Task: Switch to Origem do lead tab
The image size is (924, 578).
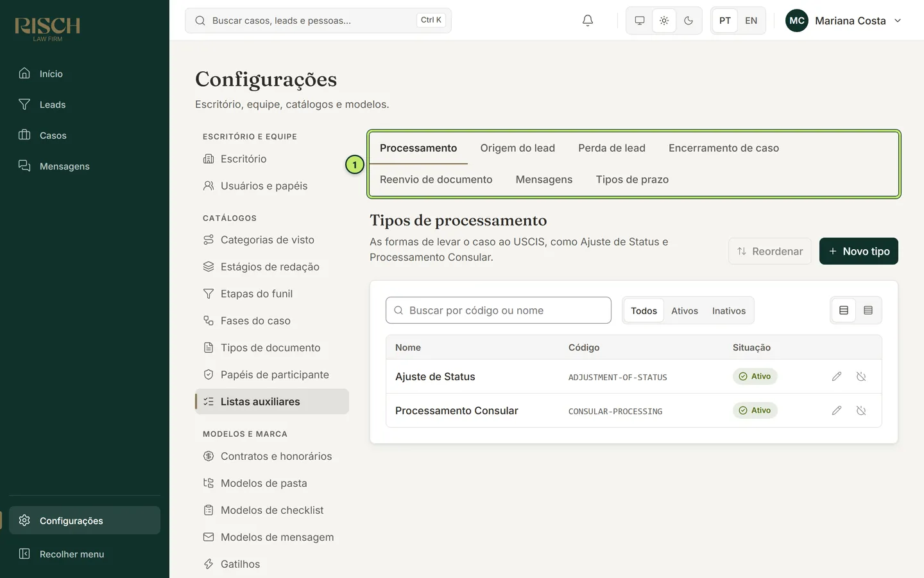Action: (517, 148)
